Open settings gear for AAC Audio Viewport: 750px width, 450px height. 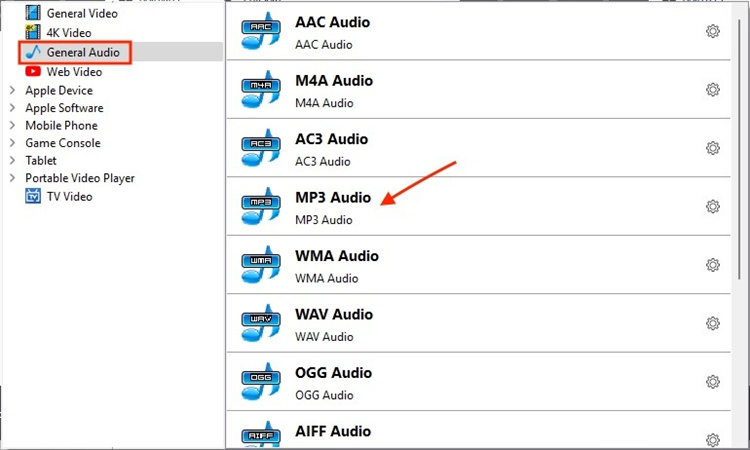click(x=713, y=32)
